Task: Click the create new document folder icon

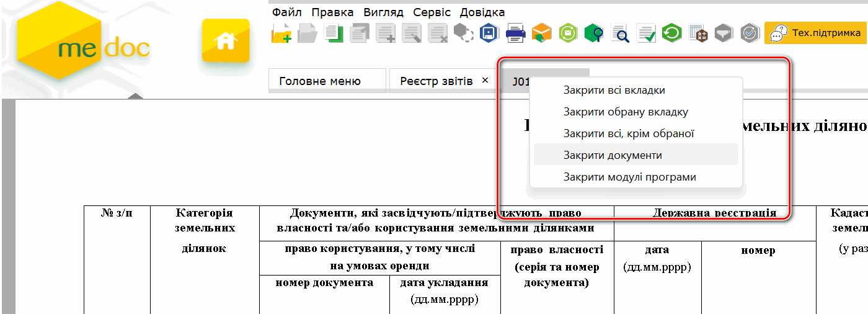Action: 281,33
